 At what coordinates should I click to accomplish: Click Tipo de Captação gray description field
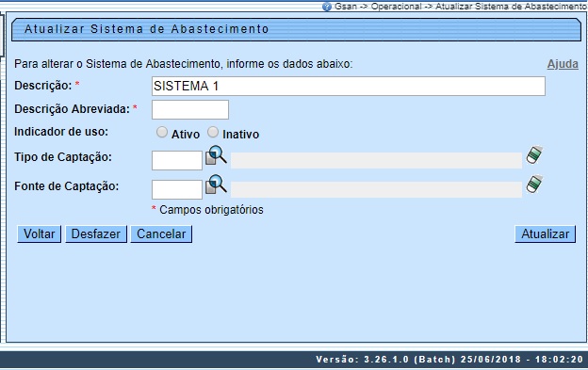(376, 160)
